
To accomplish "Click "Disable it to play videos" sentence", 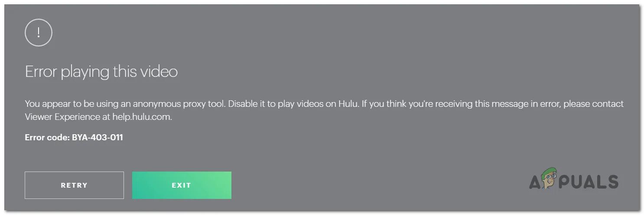I will (x=275, y=104).
